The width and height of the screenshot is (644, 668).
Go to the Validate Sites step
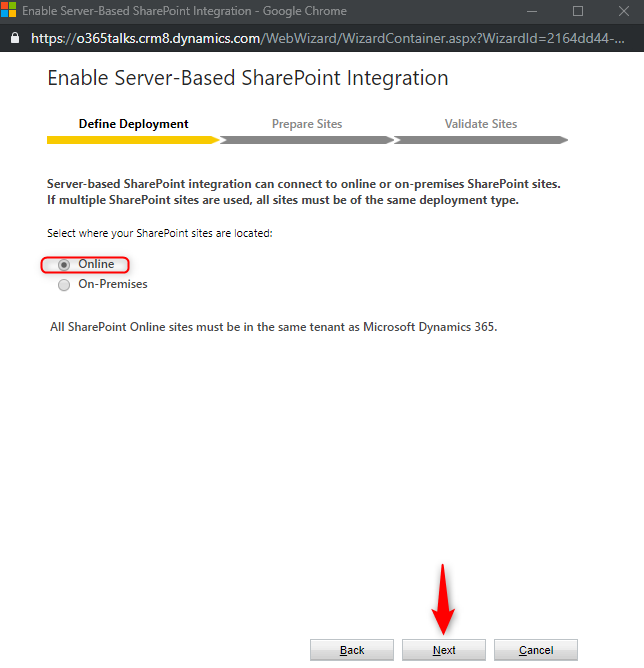pos(481,124)
